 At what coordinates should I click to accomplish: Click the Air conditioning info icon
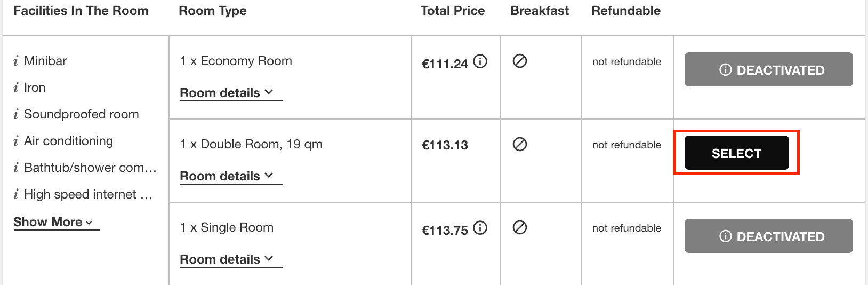pyautogui.click(x=16, y=141)
